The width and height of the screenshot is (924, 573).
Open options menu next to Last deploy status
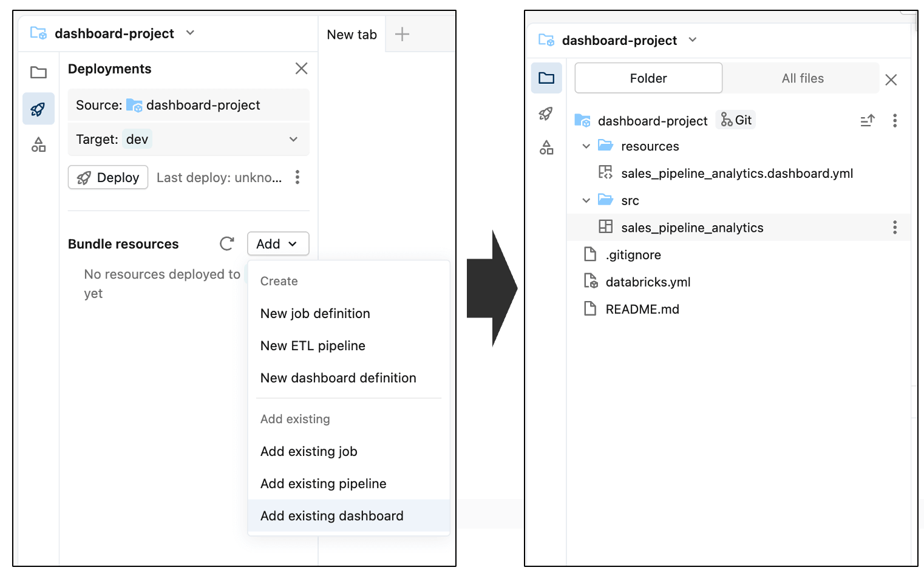click(x=297, y=177)
